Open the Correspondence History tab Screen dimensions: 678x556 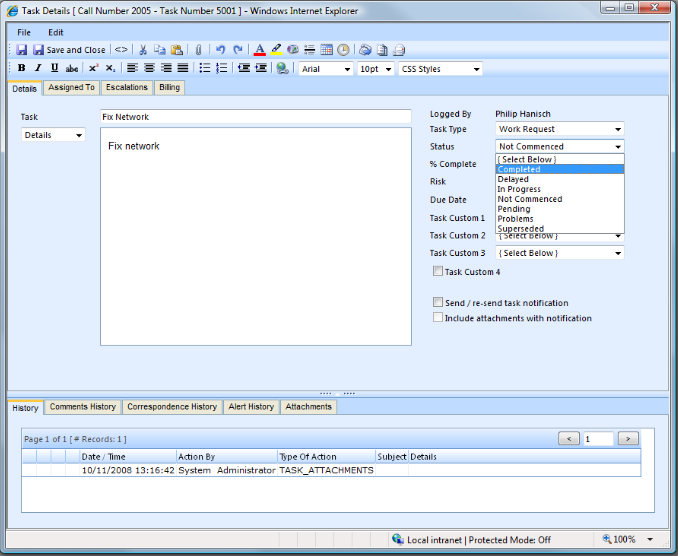(x=172, y=407)
